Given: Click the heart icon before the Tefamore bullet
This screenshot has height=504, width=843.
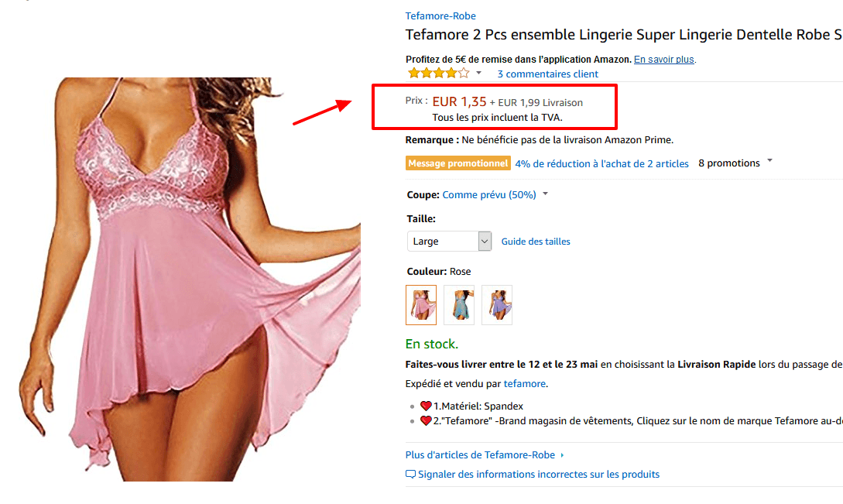Looking at the screenshot, I should (x=427, y=420).
